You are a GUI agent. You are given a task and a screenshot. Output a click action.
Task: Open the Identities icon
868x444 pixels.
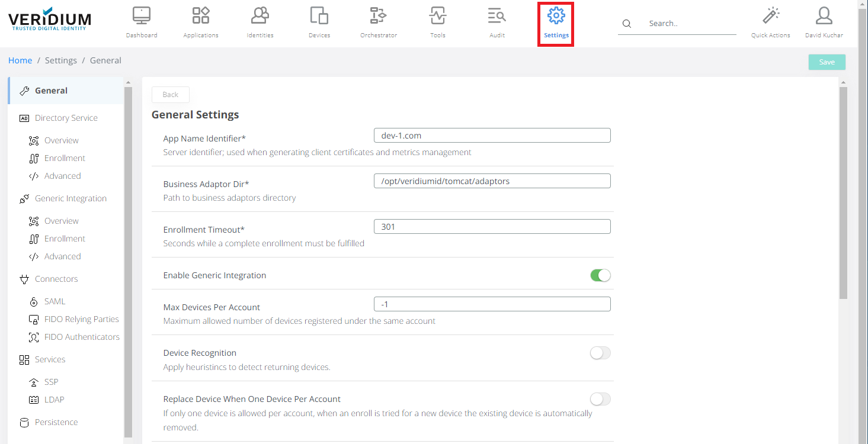[260, 16]
